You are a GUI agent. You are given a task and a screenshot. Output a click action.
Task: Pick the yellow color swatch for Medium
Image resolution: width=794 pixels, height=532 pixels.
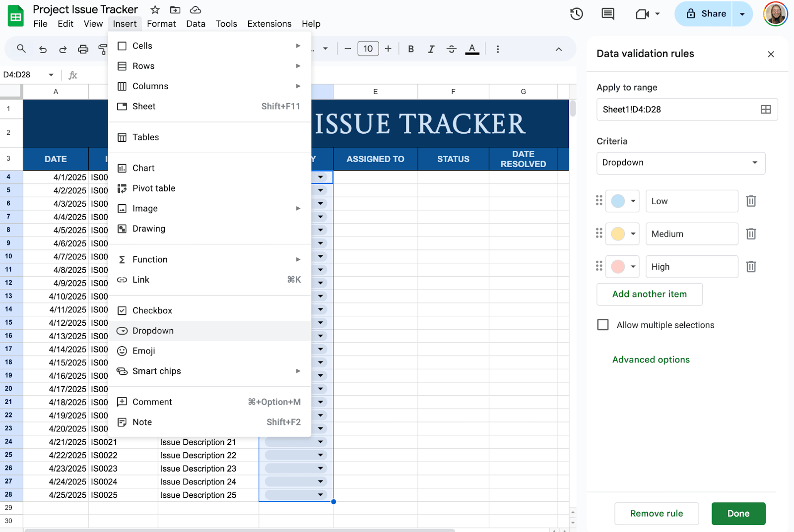(x=618, y=234)
